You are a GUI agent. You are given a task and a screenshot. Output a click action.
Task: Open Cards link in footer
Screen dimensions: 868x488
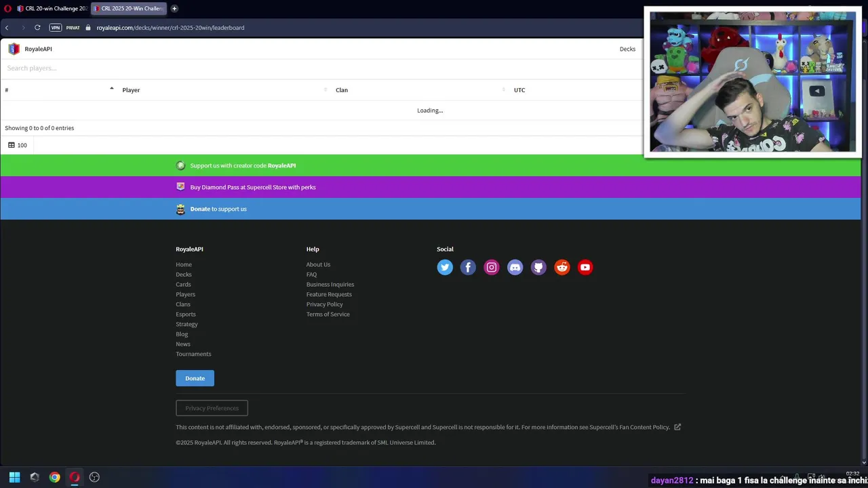pos(183,285)
